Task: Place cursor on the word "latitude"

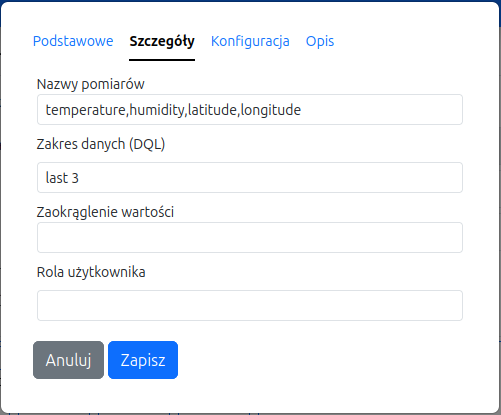Action: pos(212,110)
